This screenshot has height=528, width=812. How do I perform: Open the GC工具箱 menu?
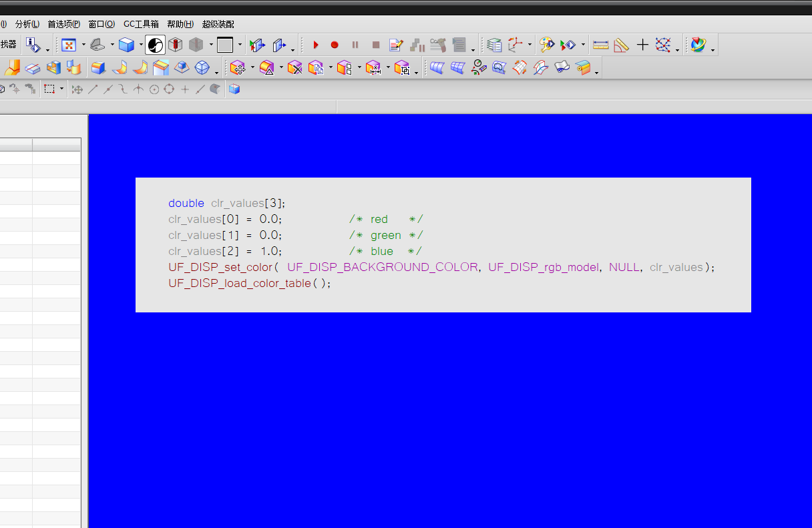[x=141, y=24]
